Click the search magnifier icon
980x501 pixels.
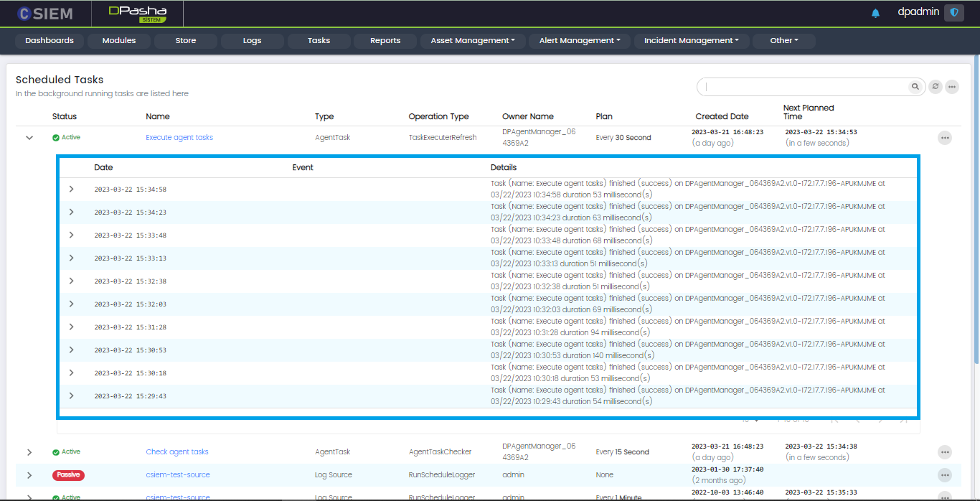click(x=915, y=87)
